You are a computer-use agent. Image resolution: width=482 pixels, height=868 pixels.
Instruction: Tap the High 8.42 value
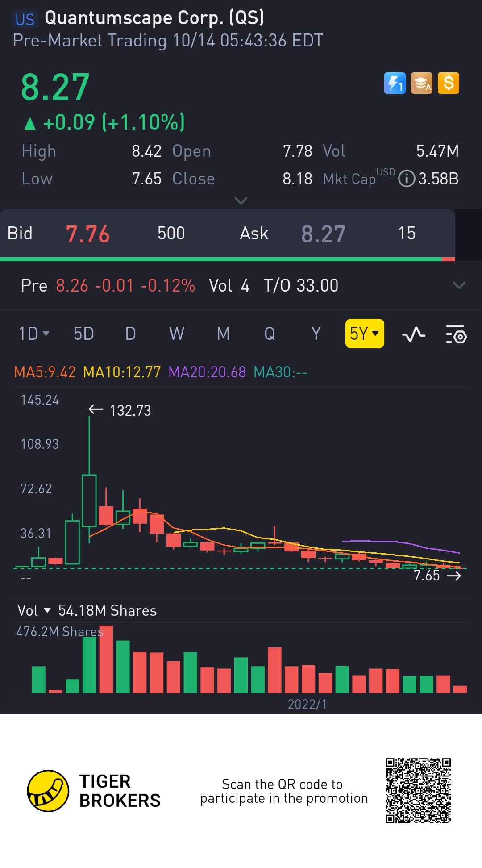click(146, 151)
